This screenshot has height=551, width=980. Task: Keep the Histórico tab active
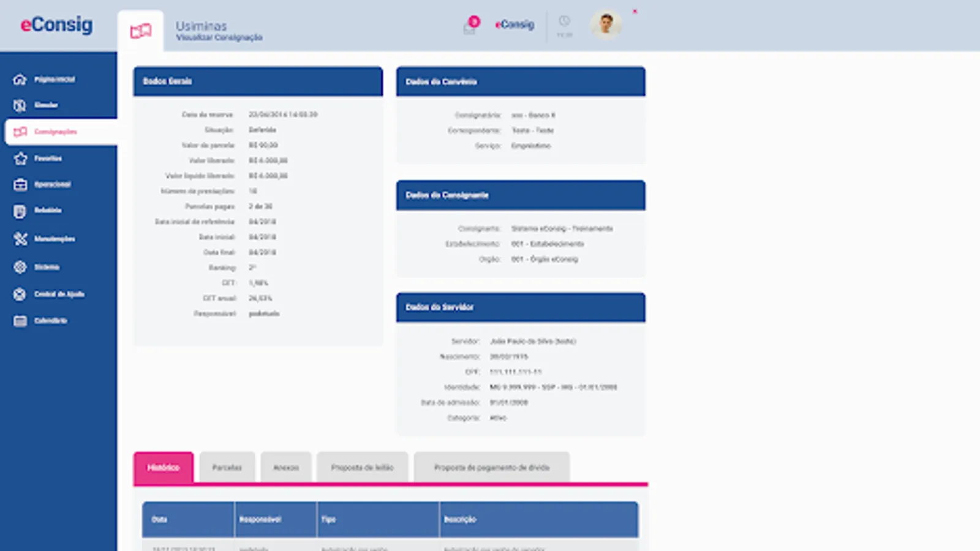164,467
